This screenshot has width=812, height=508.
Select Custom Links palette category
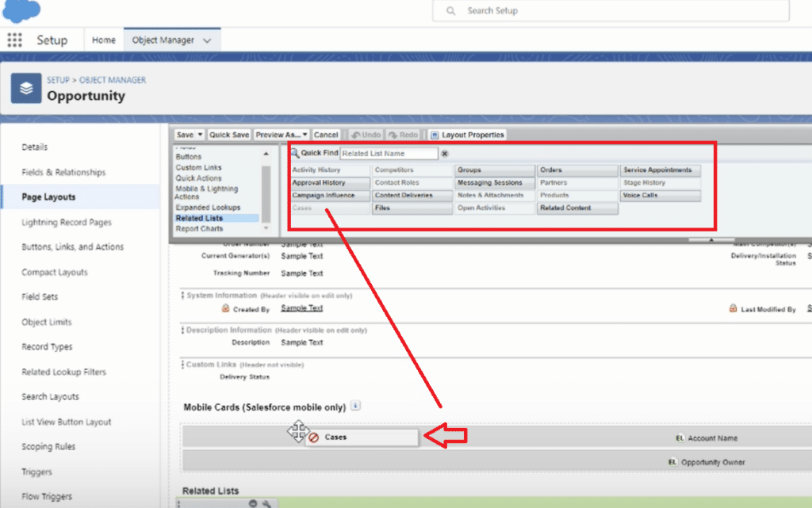pos(198,167)
